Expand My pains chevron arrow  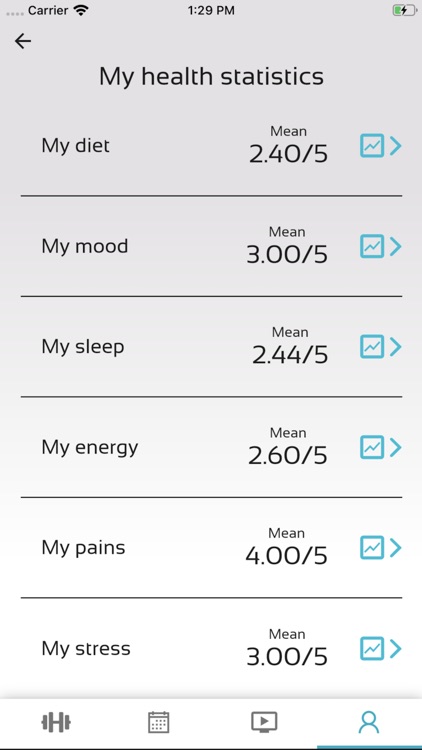pyautogui.click(x=395, y=548)
